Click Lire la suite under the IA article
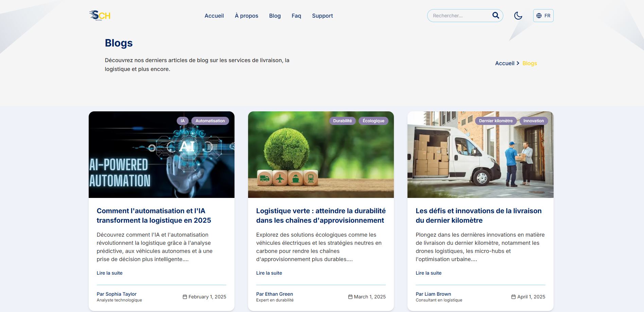This screenshot has height=312, width=644. [x=109, y=273]
